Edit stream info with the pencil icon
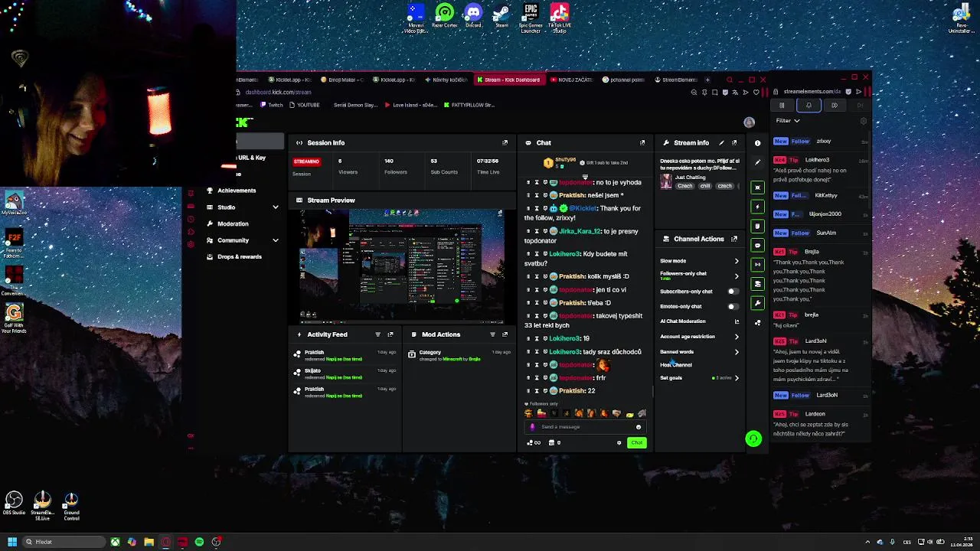The width and height of the screenshot is (980, 551). click(721, 142)
